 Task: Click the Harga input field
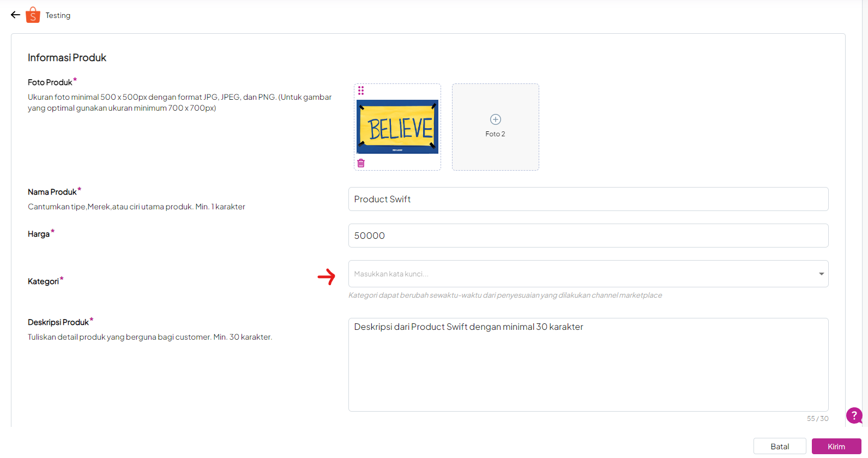tap(588, 236)
